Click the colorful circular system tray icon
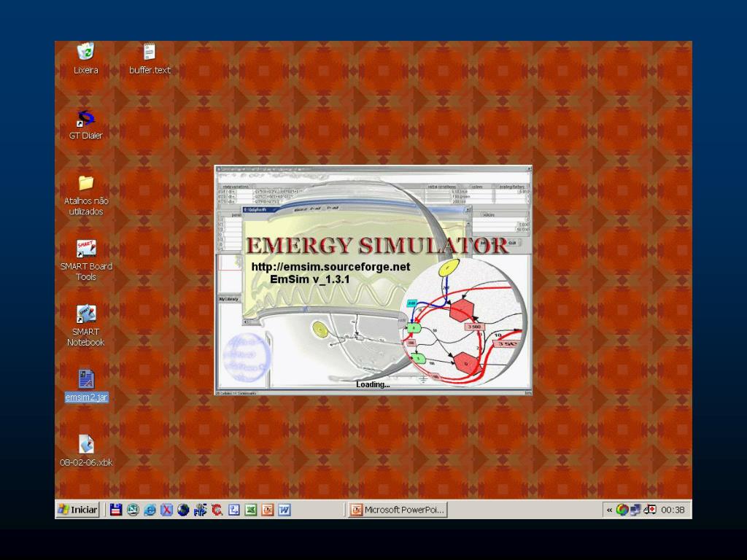Screen dimensions: 747x560 click(622, 510)
